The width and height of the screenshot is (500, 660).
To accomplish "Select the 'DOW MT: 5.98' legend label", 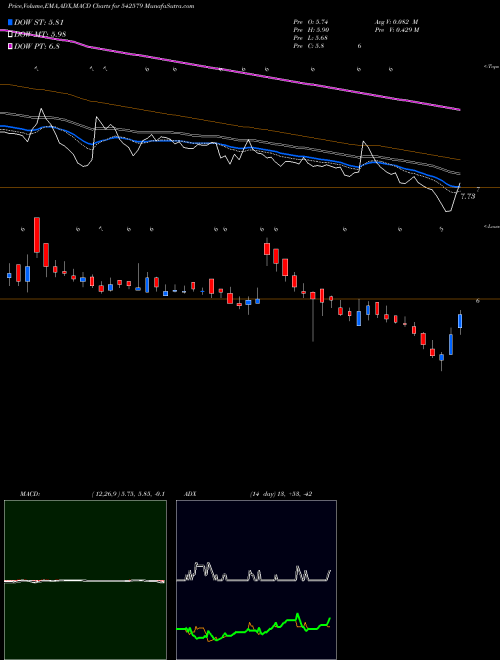I will (x=40, y=34).
